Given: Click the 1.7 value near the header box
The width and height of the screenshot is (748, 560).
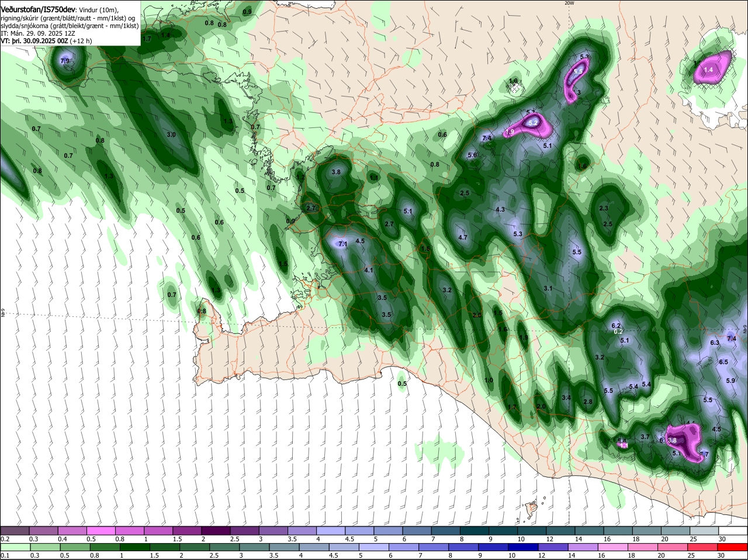Looking at the screenshot, I should click(147, 39).
